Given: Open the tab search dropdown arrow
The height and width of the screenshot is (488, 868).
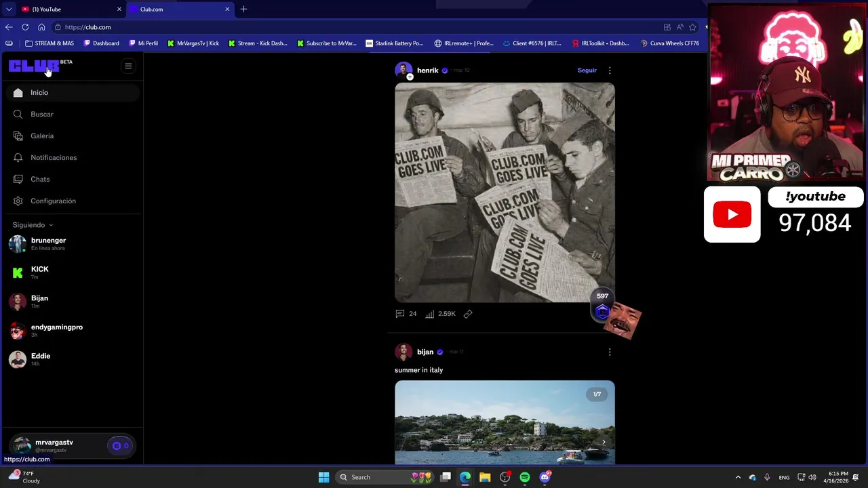Looking at the screenshot, I should tap(8, 9).
